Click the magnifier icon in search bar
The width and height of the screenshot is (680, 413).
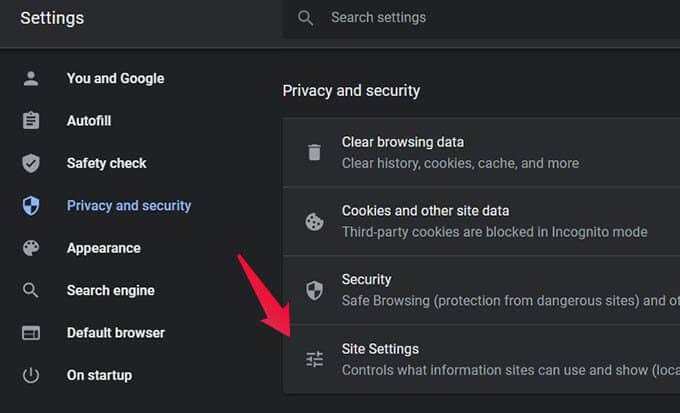tap(306, 18)
